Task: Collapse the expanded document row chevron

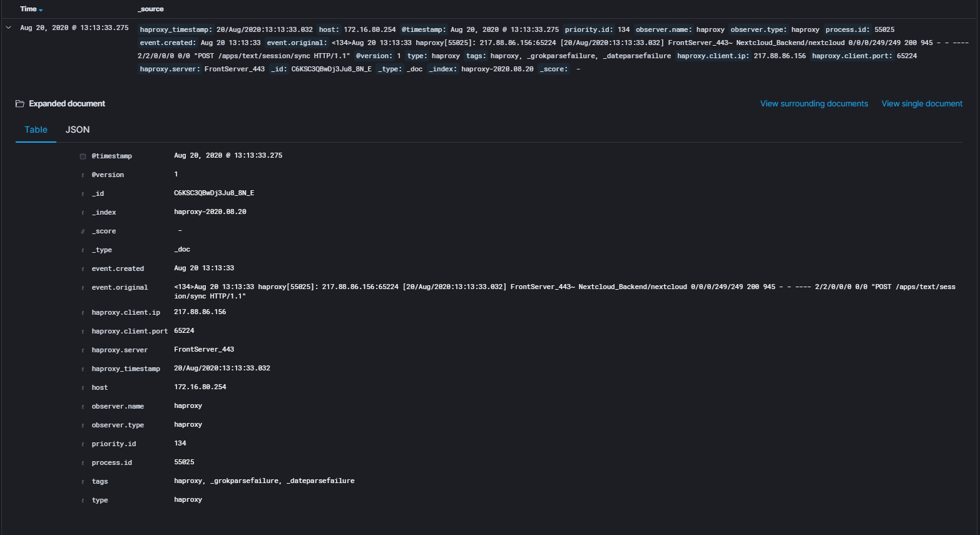Action: coord(8,28)
